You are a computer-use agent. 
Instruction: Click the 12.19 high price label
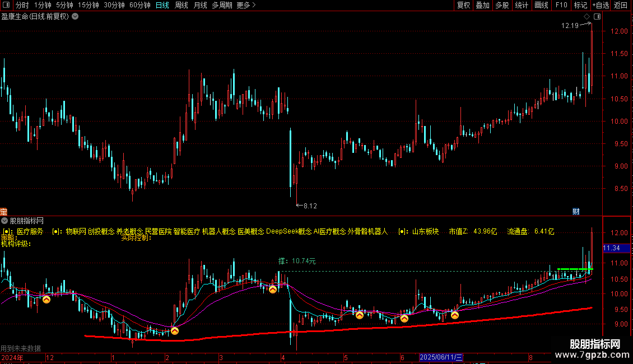570,25
